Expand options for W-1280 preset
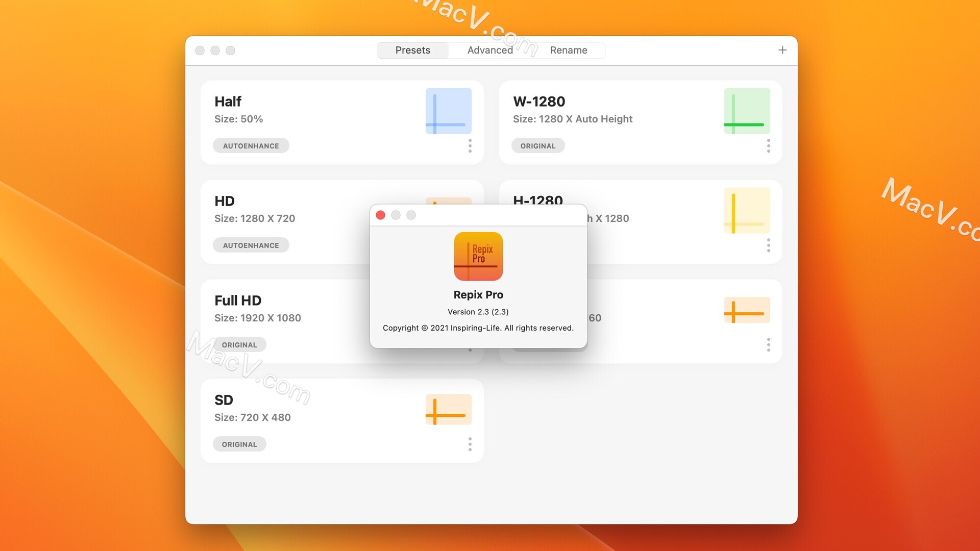This screenshot has height=551, width=980. (767, 145)
